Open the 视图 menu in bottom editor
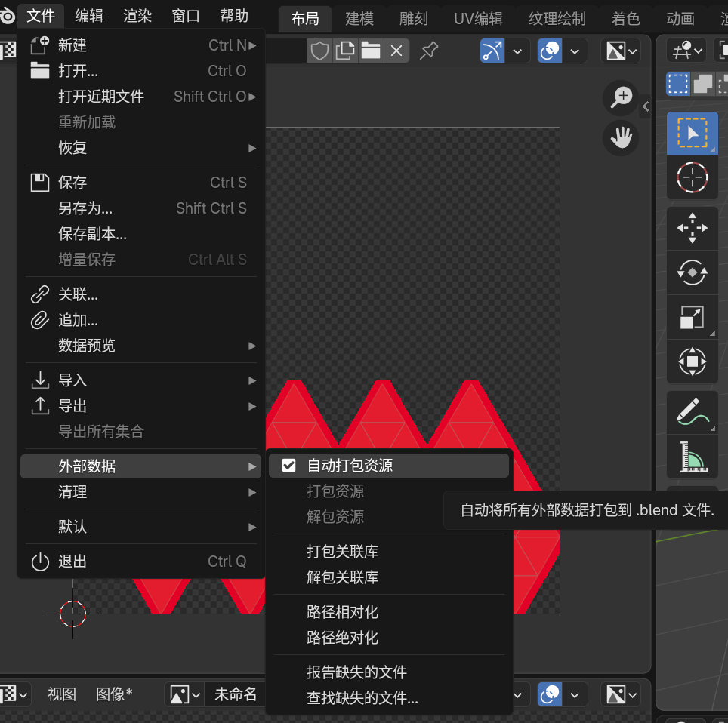Image resolution: width=728 pixels, height=723 pixels. point(62,694)
